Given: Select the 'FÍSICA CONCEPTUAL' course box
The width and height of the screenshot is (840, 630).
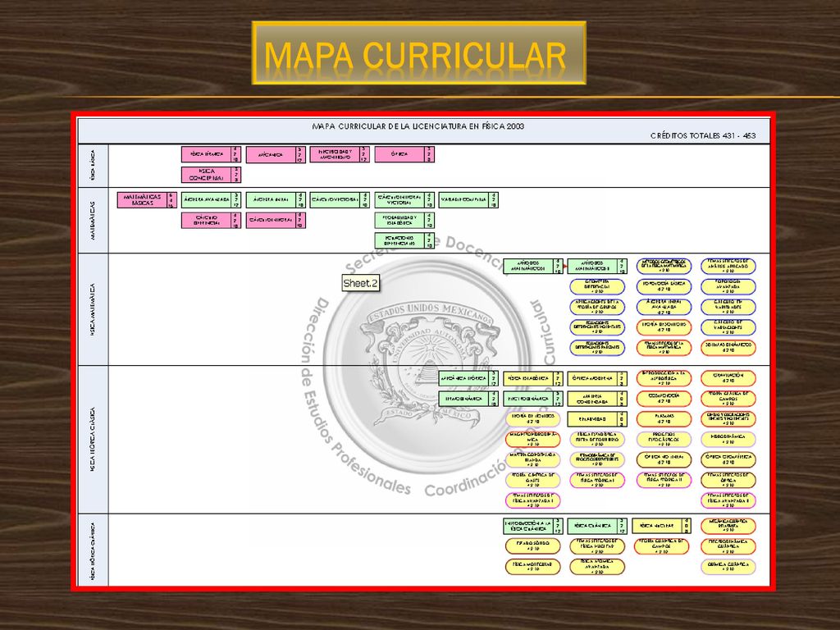Looking at the screenshot, I should (211, 175).
